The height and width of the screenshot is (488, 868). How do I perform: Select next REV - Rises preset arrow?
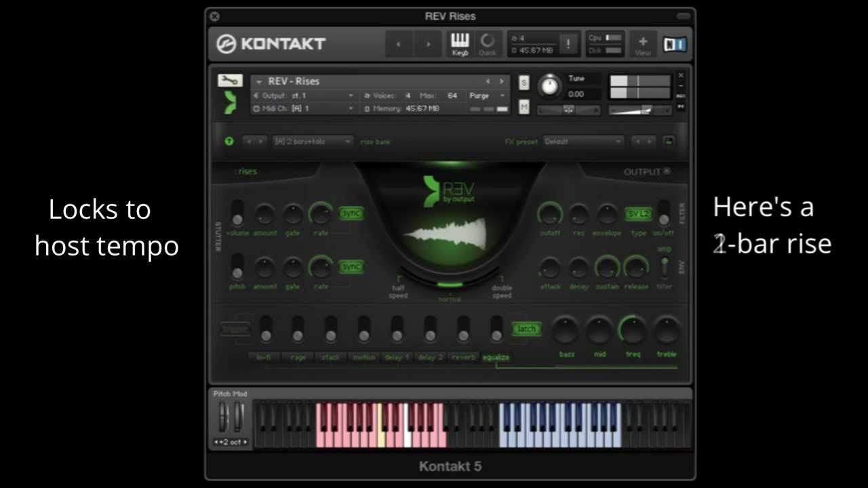click(501, 81)
